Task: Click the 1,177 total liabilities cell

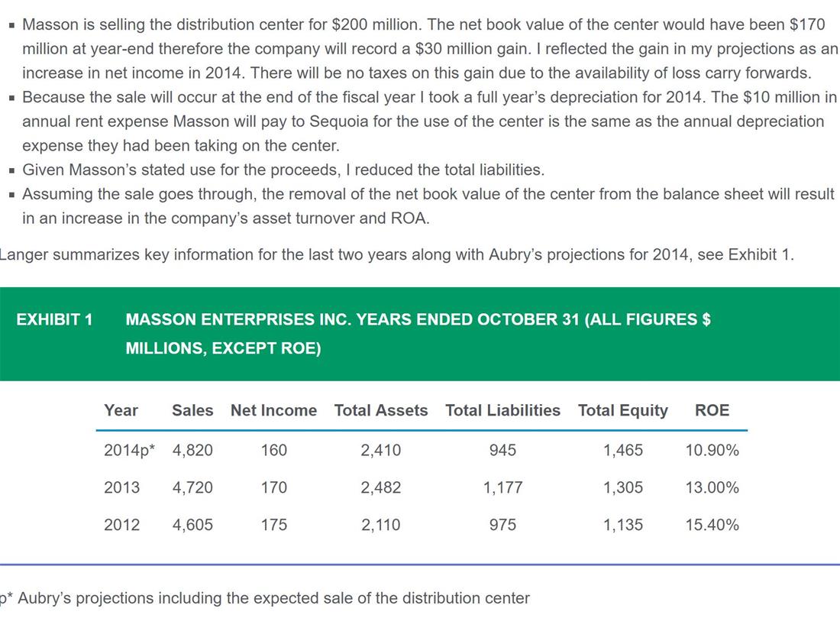Action: pyautogui.click(x=502, y=487)
